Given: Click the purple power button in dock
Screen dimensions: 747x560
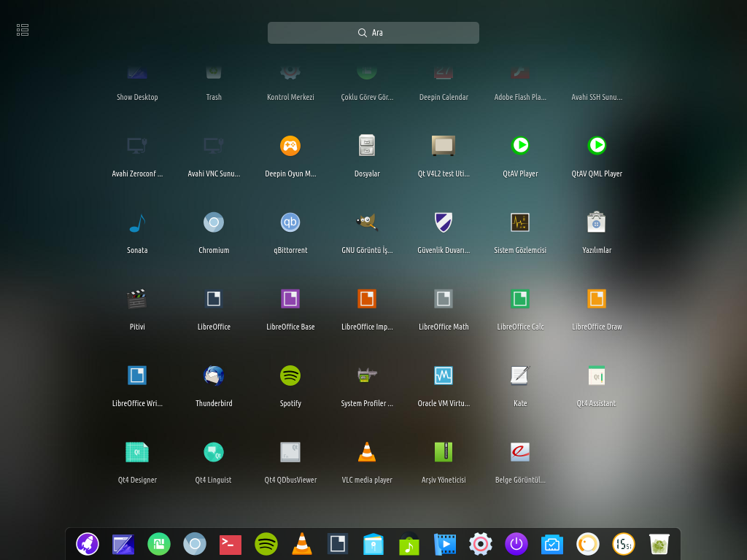Looking at the screenshot, I should [516, 544].
